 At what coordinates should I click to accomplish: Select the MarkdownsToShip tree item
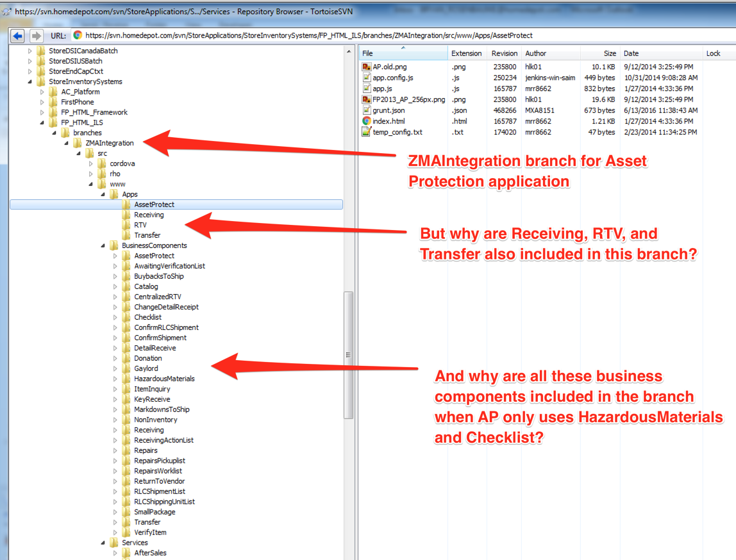click(x=162, y=409)
